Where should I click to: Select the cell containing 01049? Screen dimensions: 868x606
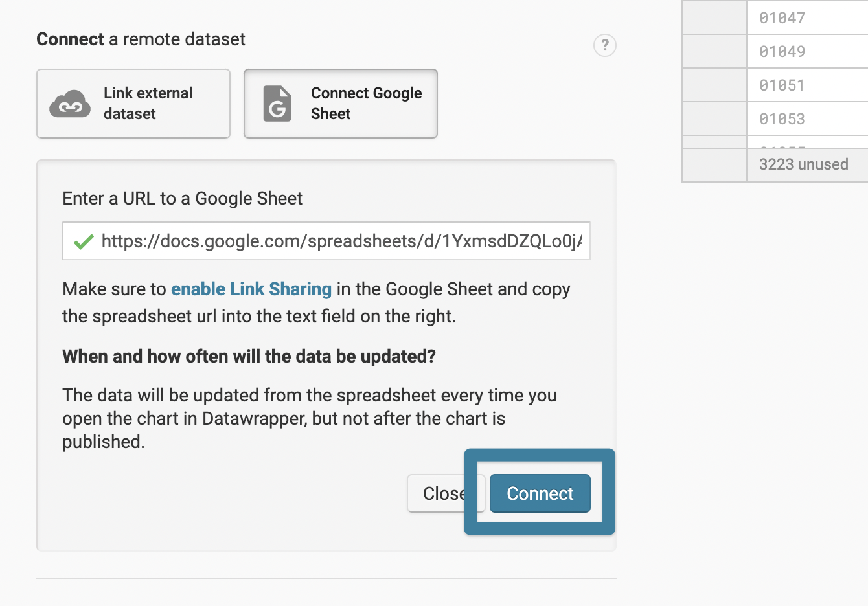point(806,51)
